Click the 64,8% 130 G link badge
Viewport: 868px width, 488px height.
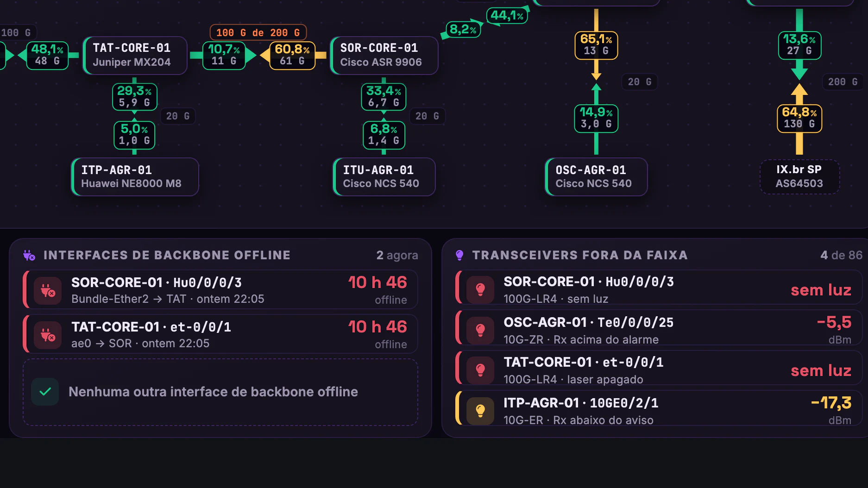point(799,118)
